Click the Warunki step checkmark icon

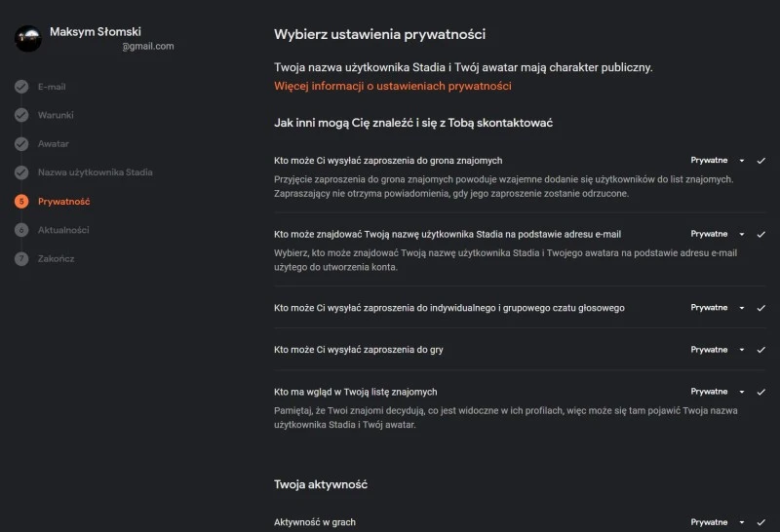point(21,115)
